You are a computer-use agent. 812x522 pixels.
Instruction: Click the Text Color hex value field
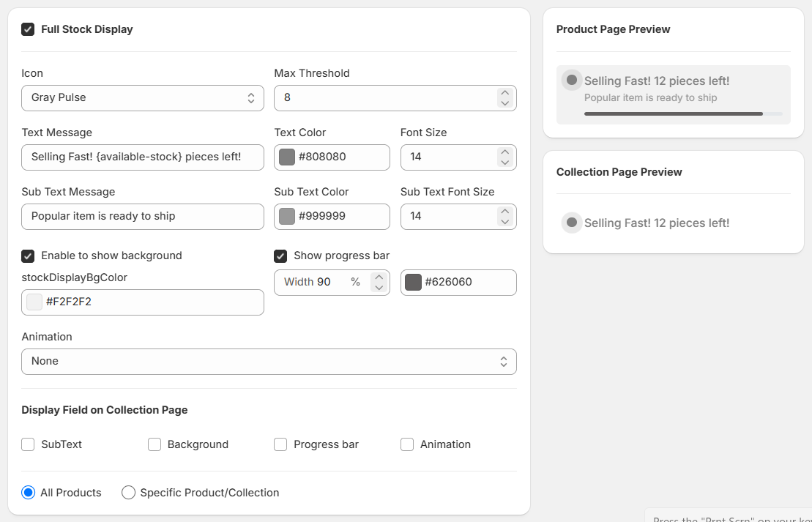pyautogui.click(x=332, y=157)
